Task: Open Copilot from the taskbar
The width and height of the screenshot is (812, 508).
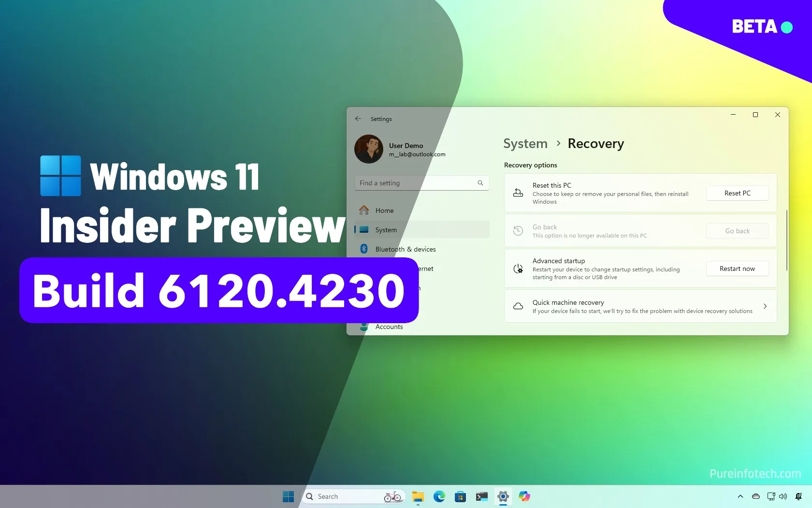Action: tap(524, 496)
